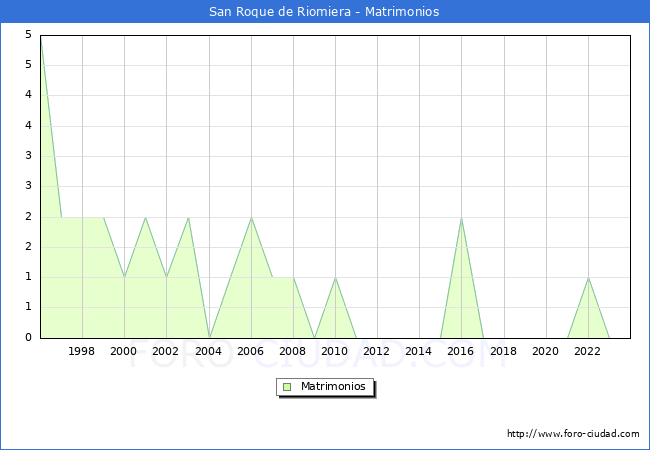Click the San Roque de Riomiera chart title

click(324, 12)
